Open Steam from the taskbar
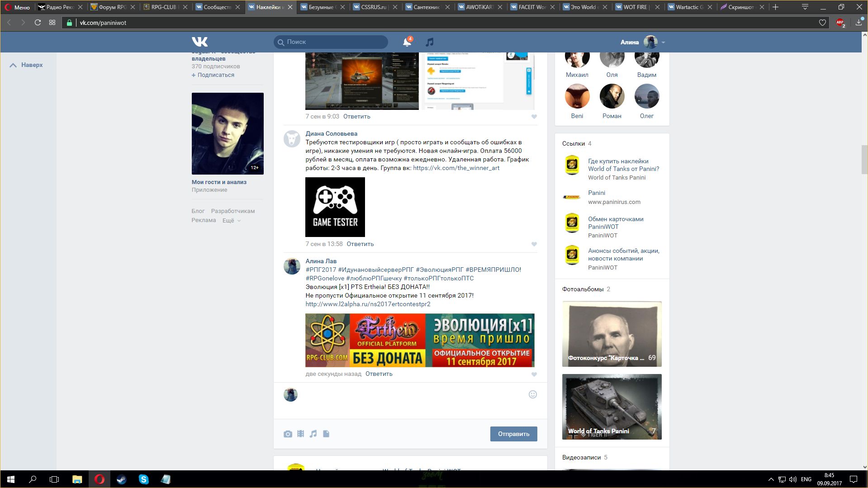868x488 pixels. (x=121, y=479)
